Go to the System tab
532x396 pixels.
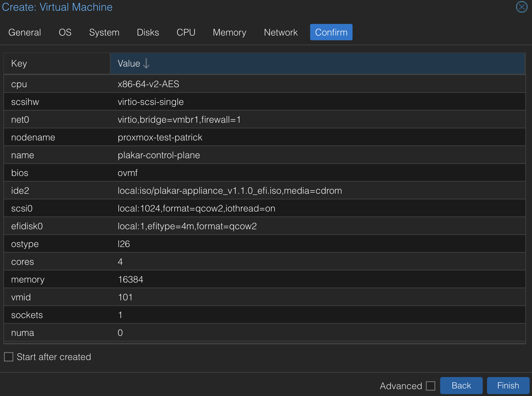(104, 32)
